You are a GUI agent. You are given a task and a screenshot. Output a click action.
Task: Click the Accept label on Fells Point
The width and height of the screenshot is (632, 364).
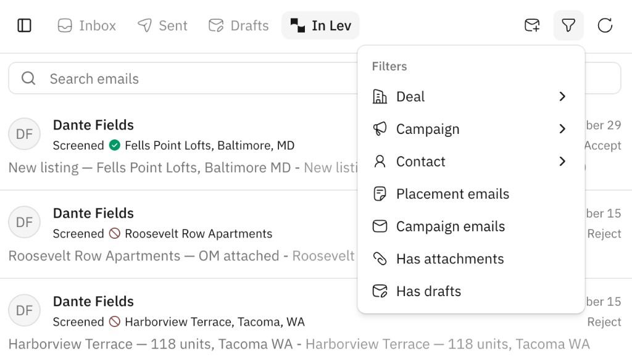[x=603, y=146]
